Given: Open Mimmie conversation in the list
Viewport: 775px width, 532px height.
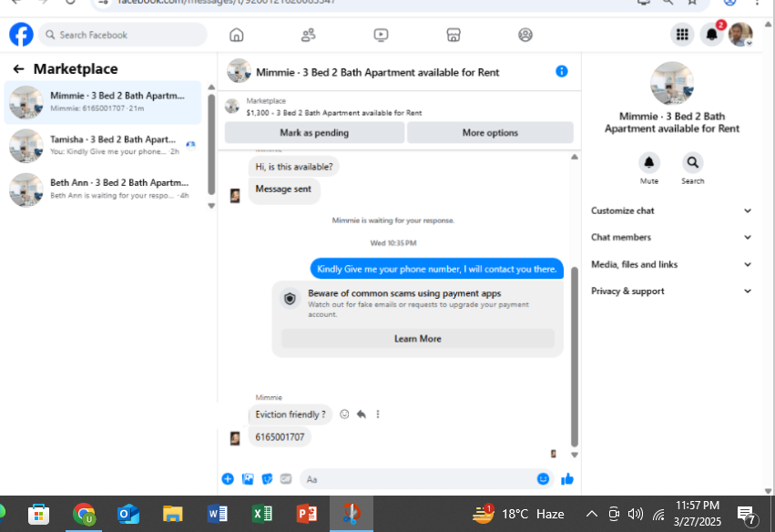Looking at the screenshot, I should [103, 102].
